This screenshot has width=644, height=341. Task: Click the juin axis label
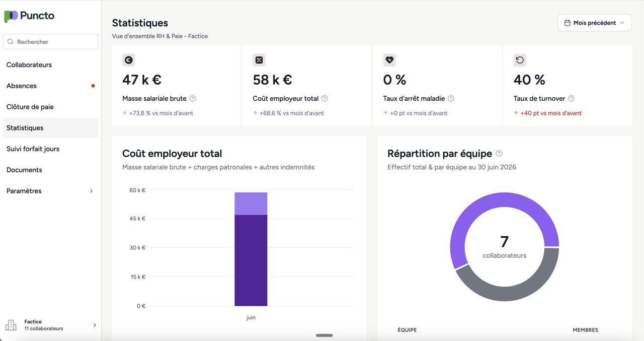(x=251, y=317)
